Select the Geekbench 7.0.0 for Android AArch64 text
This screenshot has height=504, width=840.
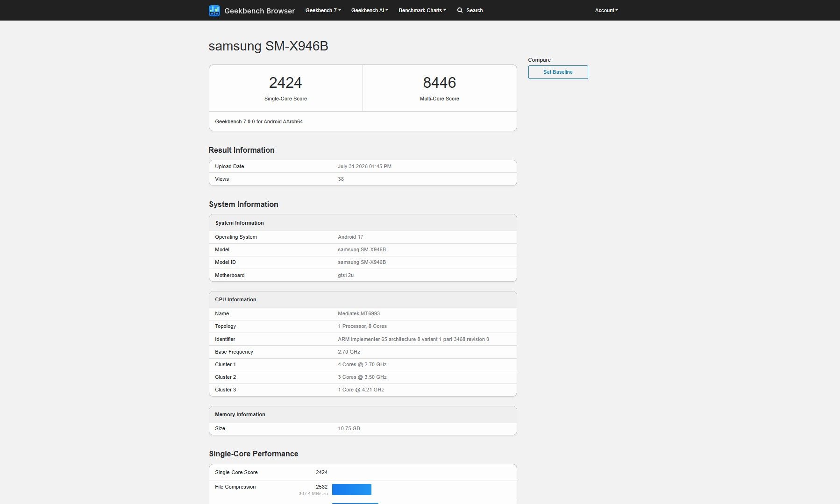(259, 121)
